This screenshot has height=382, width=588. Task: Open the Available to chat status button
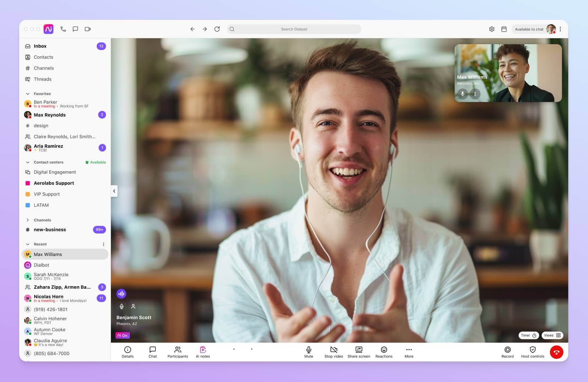(x=529, y=29)
